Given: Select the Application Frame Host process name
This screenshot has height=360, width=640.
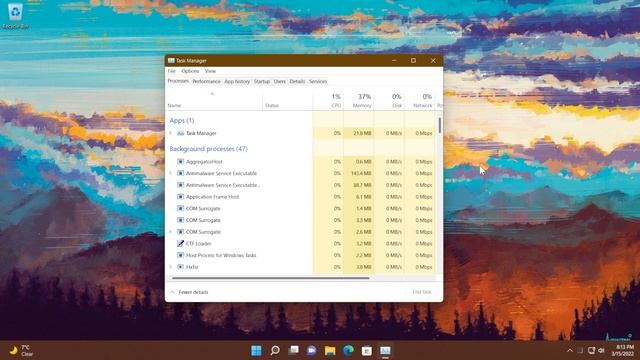Looking at the screenshot, I should 212,197.
